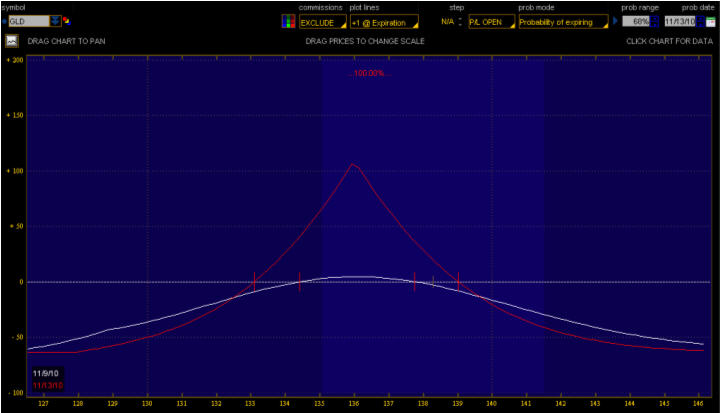Click the prob date 11/13/10 field
This screenshot has height=413, width=720.
pos(680,22)
